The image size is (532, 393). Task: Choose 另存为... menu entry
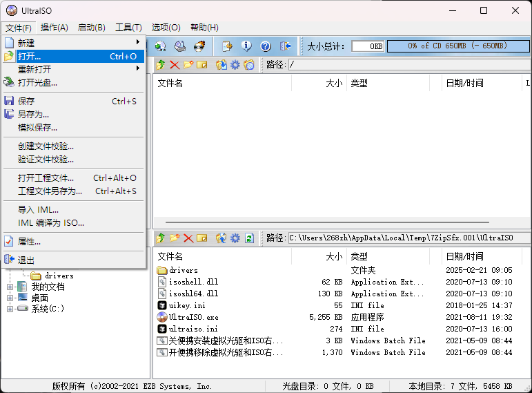(x=33, y=115)
